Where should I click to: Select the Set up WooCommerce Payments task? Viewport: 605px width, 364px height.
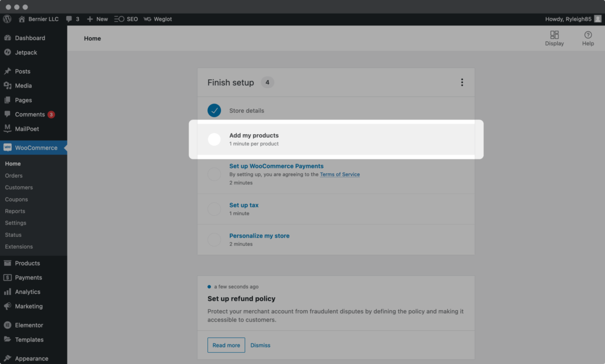point(276,166)
